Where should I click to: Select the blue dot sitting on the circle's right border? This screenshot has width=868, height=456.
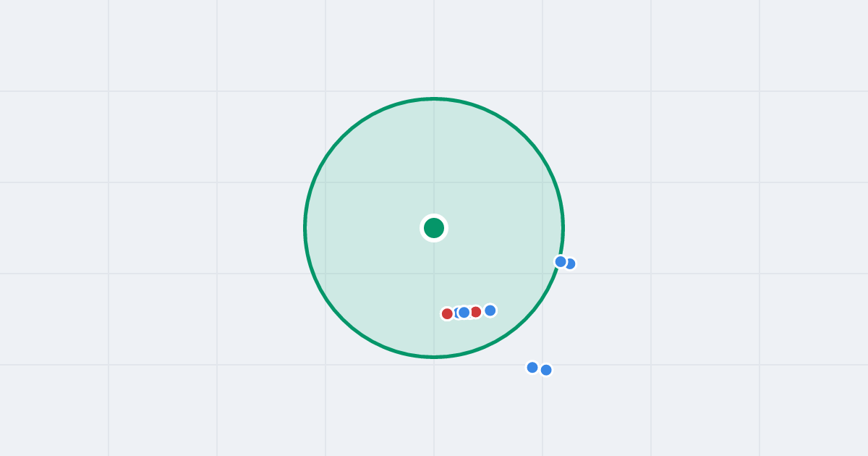561,261
